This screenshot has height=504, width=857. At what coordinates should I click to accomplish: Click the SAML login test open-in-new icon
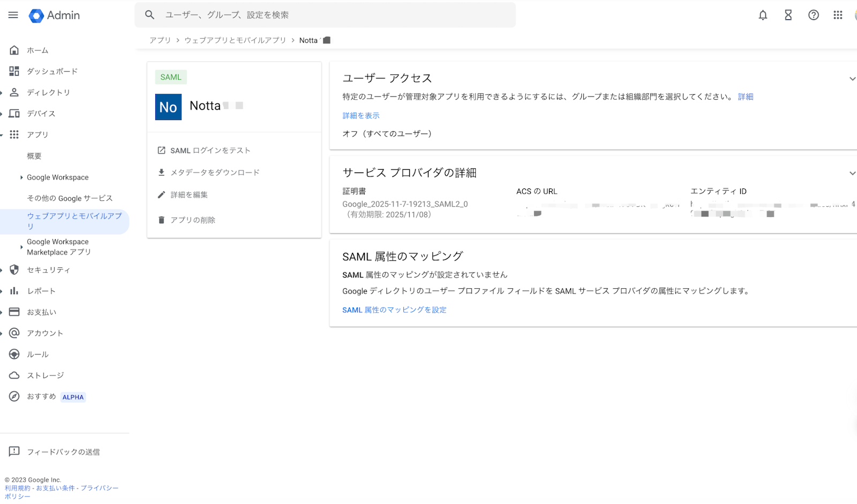(x=161, y=151)
